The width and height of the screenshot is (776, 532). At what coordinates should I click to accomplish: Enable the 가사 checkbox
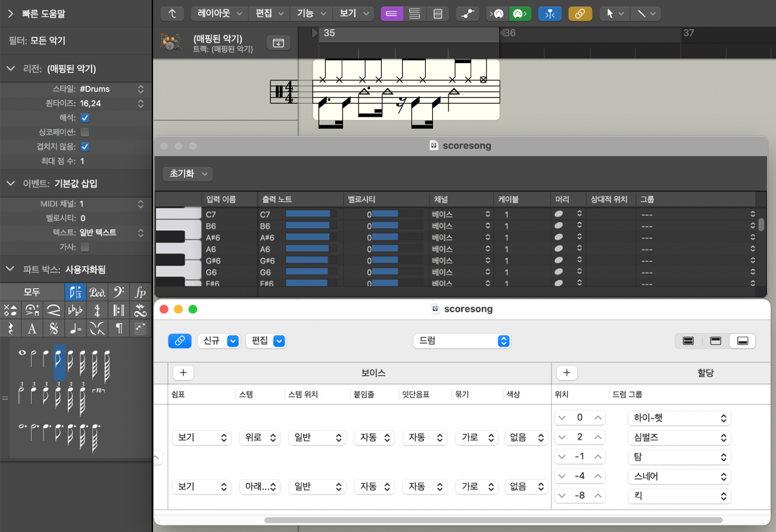(x=85, y=247)
